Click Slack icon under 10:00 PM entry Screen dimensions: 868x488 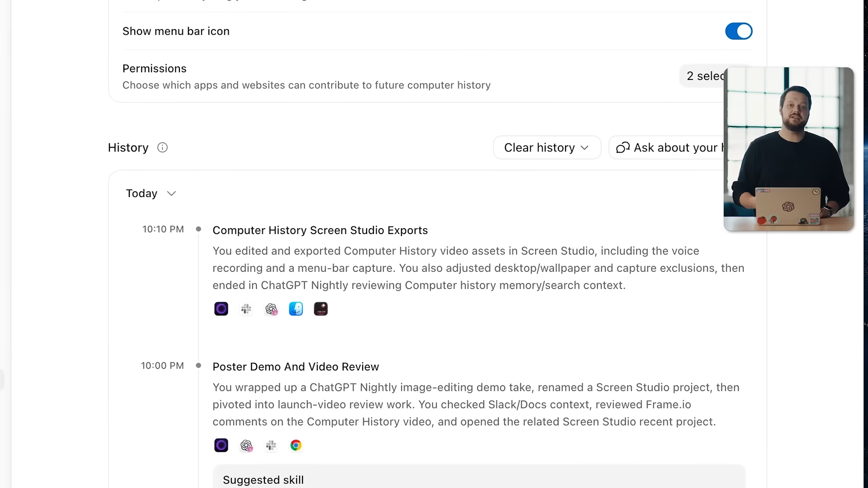click(x=271, y=446)
